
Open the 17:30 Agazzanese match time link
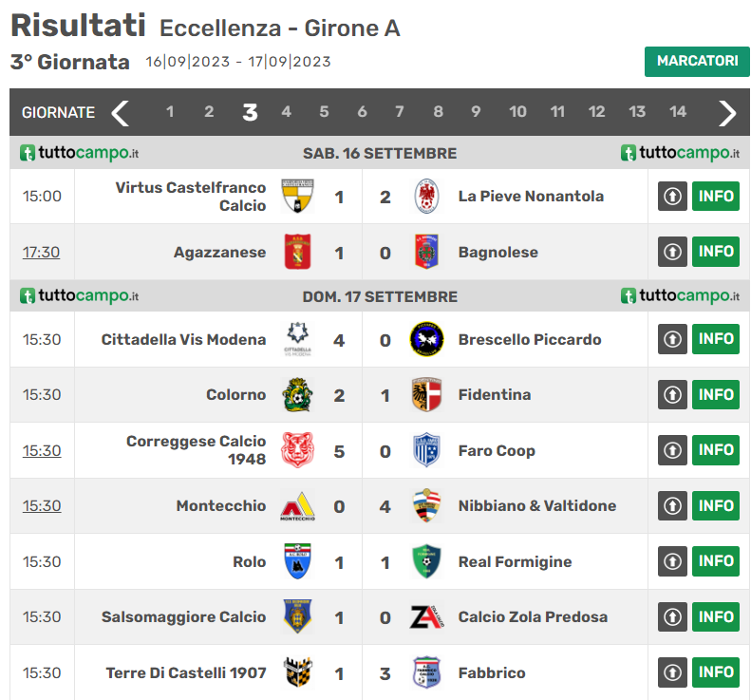pos(41,252)
